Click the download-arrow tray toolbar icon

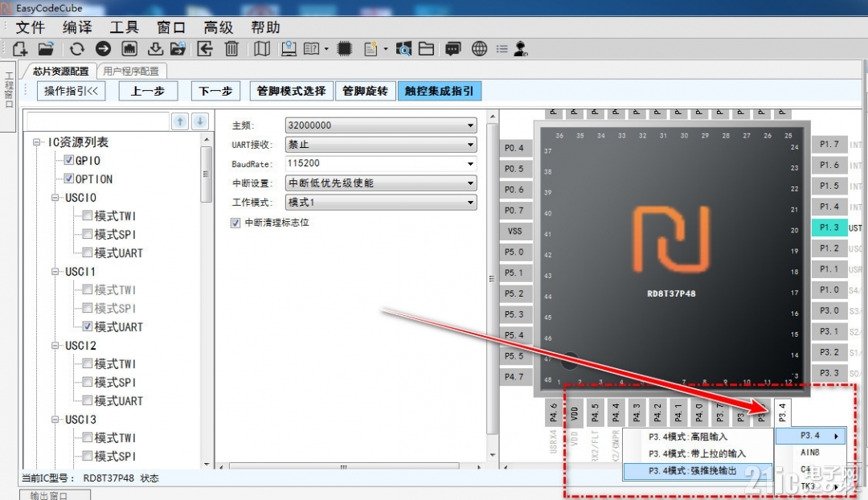(156, 49)
